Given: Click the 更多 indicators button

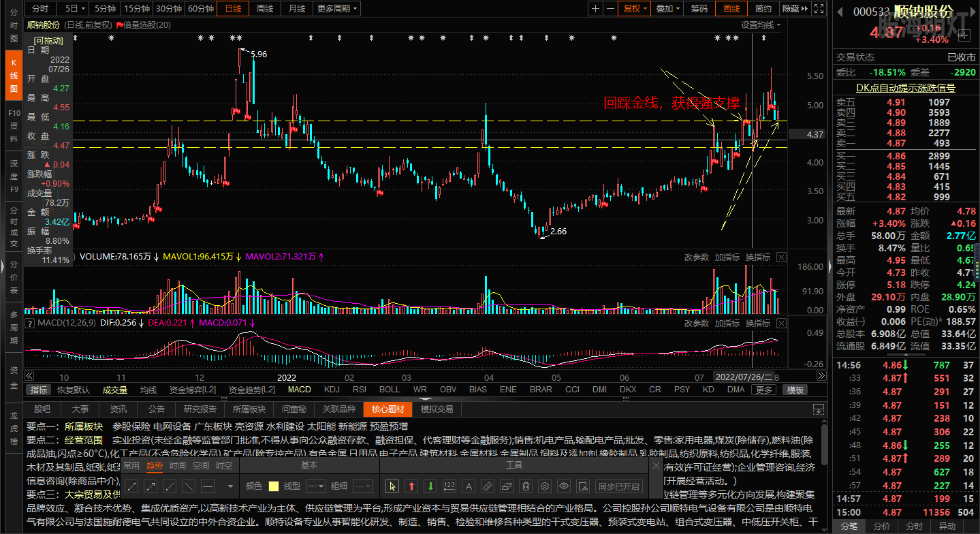Looking at the screenshot, I should [x=764, y=390].
